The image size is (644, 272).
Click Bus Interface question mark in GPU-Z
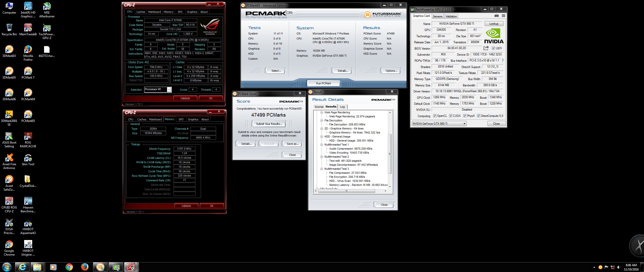click(503, 60)
